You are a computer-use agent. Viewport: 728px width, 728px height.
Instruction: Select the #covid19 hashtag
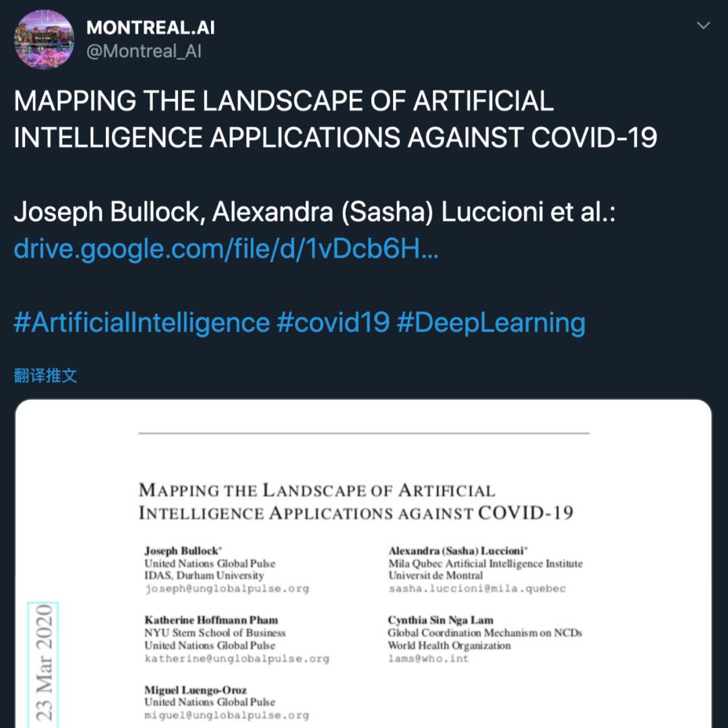coord(333,322)
